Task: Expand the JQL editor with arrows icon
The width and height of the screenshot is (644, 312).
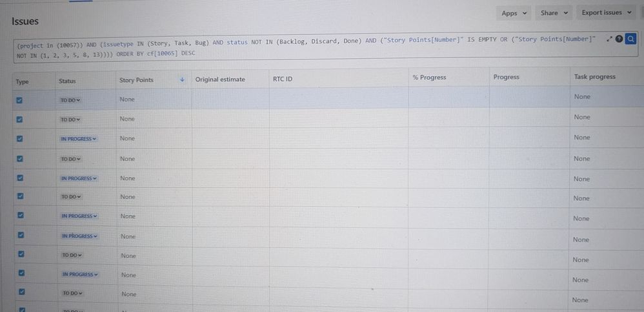Action: (610, 39)
